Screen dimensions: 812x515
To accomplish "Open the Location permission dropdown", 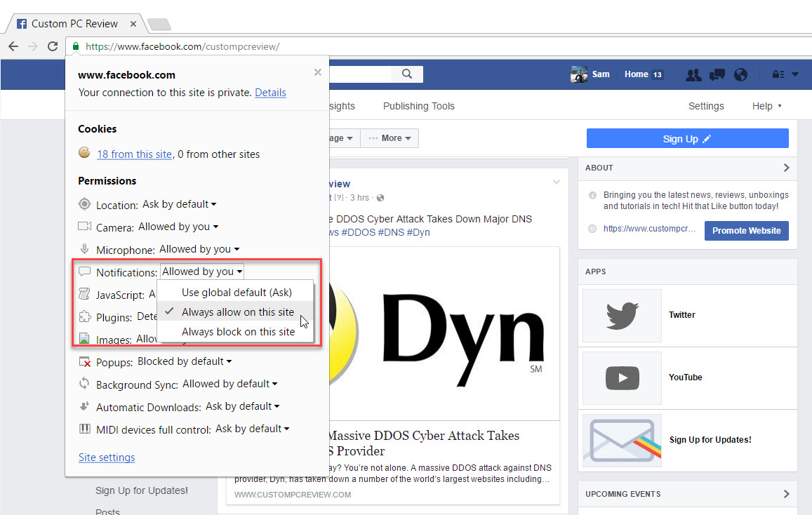I will [179, 204].
